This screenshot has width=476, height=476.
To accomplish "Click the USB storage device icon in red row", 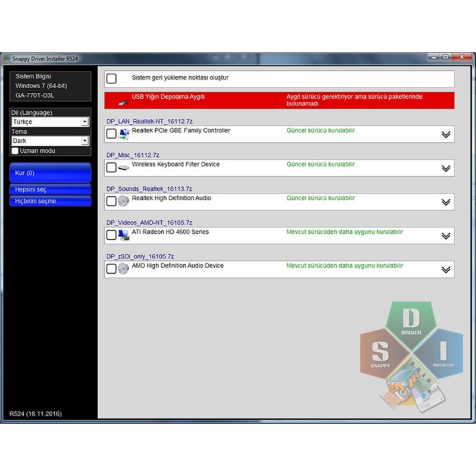I will point(123,103).
